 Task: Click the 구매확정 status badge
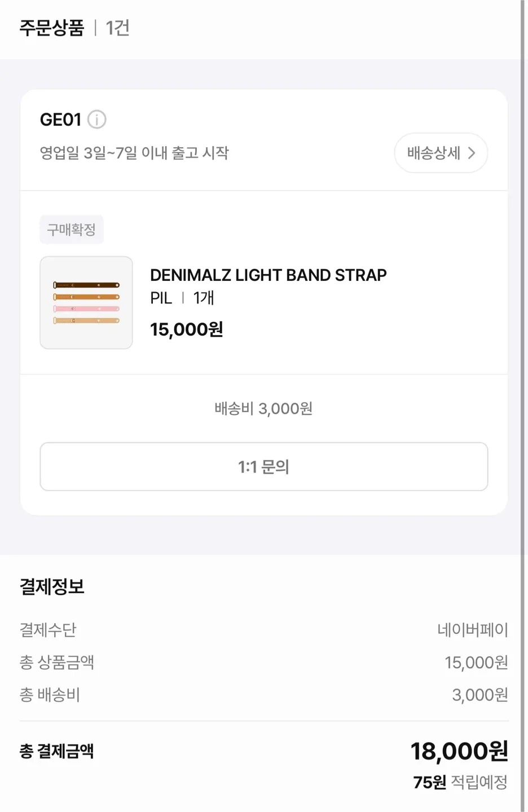pos(72,230)
